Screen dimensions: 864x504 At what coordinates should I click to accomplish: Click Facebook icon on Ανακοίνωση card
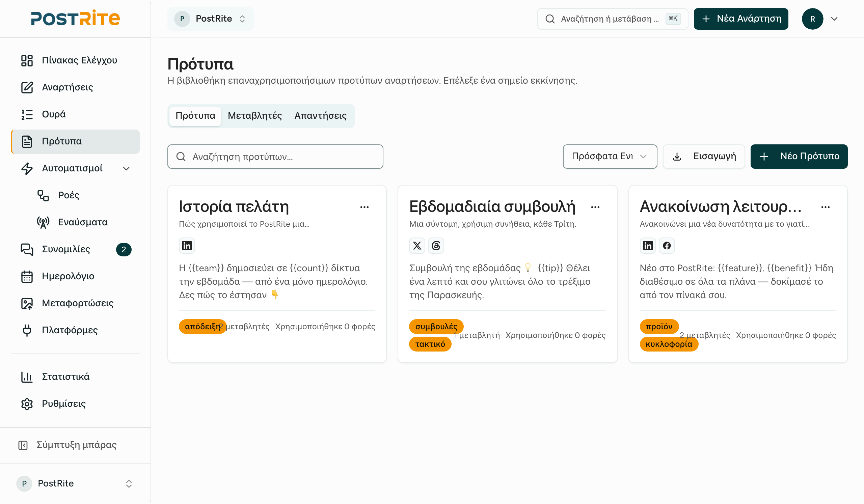[x=667, y=246]
